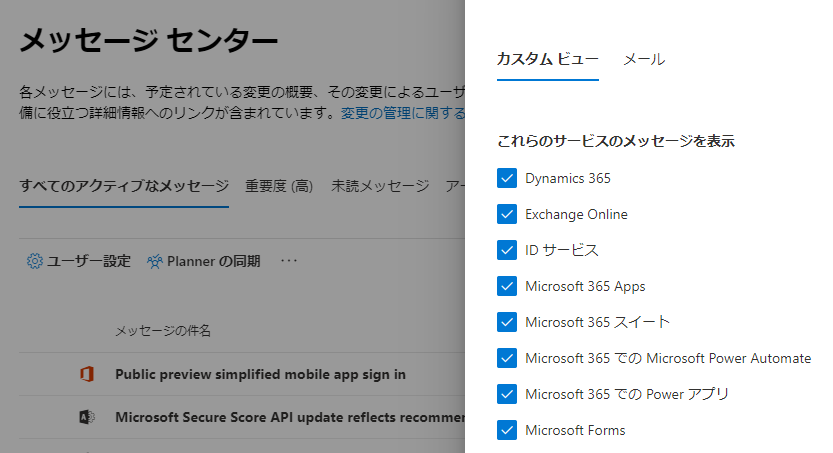Follow the 変更の管理に関する link

403,113
